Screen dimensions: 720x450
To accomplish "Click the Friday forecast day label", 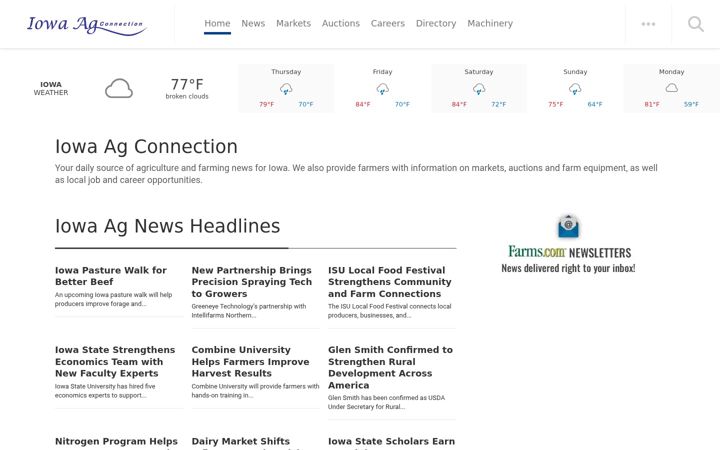I will tap(382, 72).
